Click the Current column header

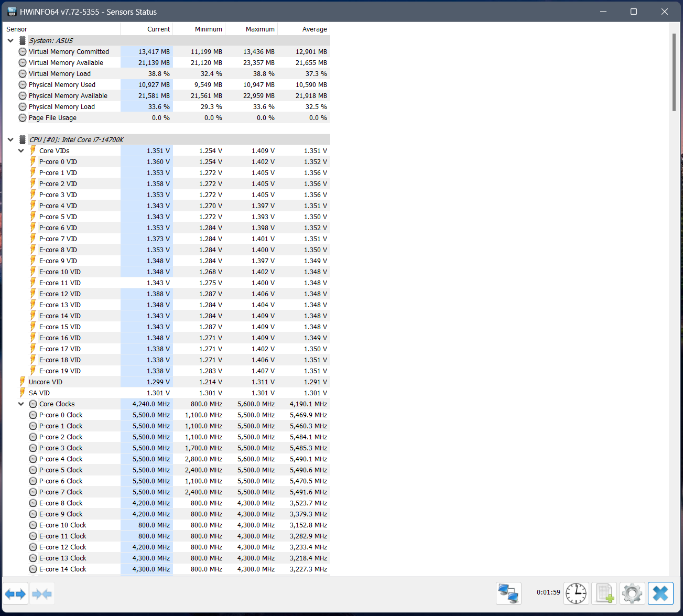click(x=147, y=29)
